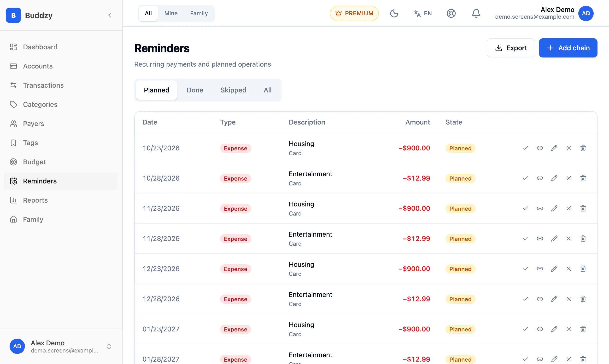Edit the 11/23/2026 Housing reminder
609x364 pixels.
(554, 208)
